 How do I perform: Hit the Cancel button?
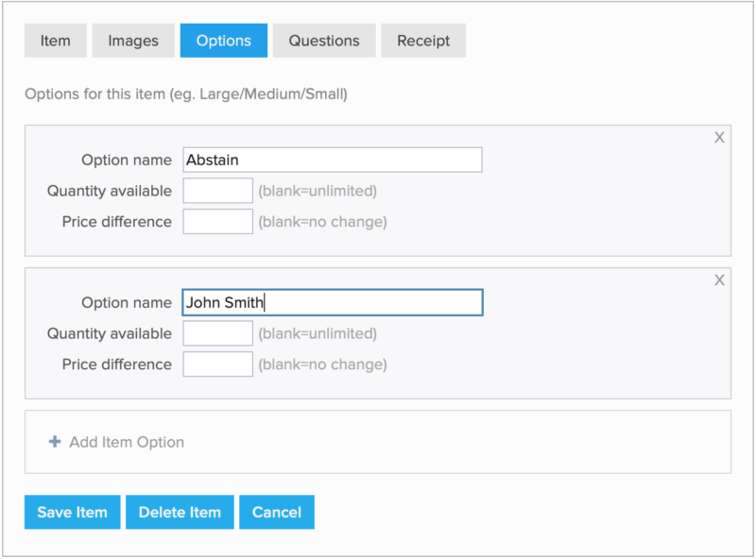[x=277, y=512]
